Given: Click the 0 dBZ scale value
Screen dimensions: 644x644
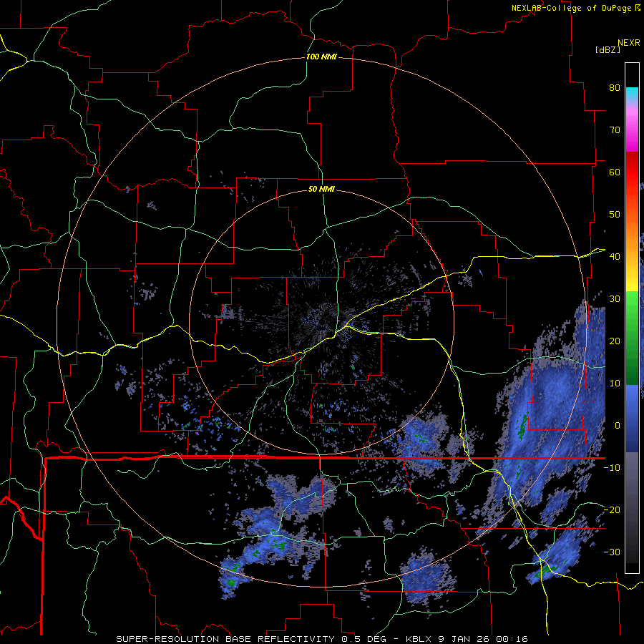Looking at the screenshot, I should pyautogui.click(x=618, y=426).
